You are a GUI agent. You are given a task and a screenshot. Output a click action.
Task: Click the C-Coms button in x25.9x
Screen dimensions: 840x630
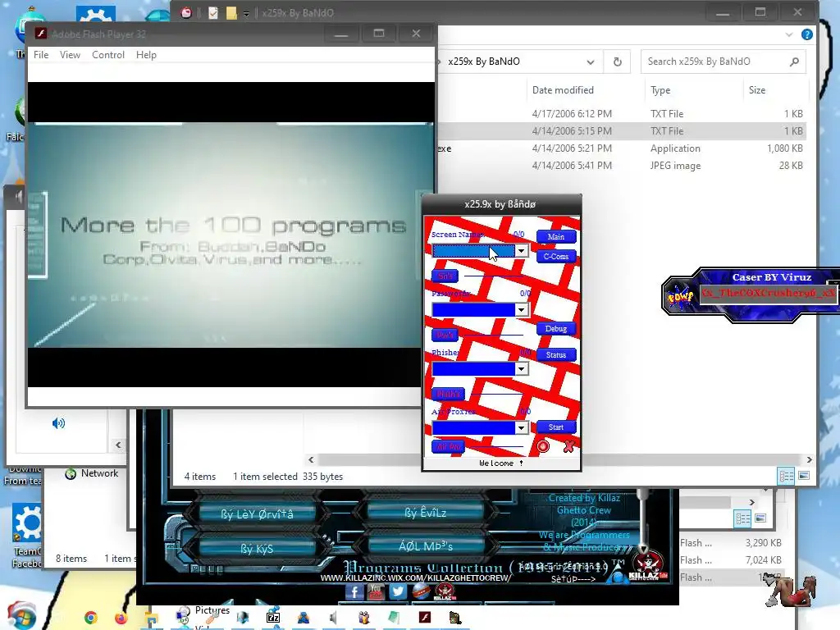555,257
